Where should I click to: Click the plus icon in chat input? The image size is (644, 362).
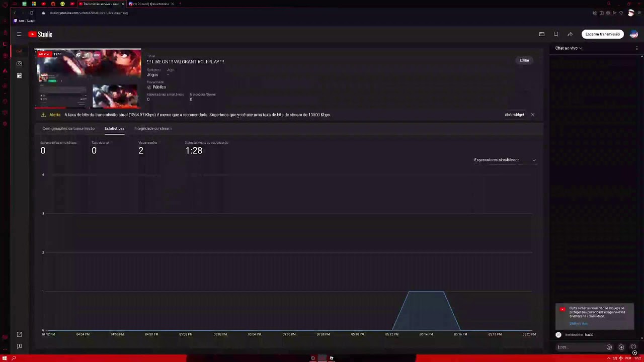(621, 347)
